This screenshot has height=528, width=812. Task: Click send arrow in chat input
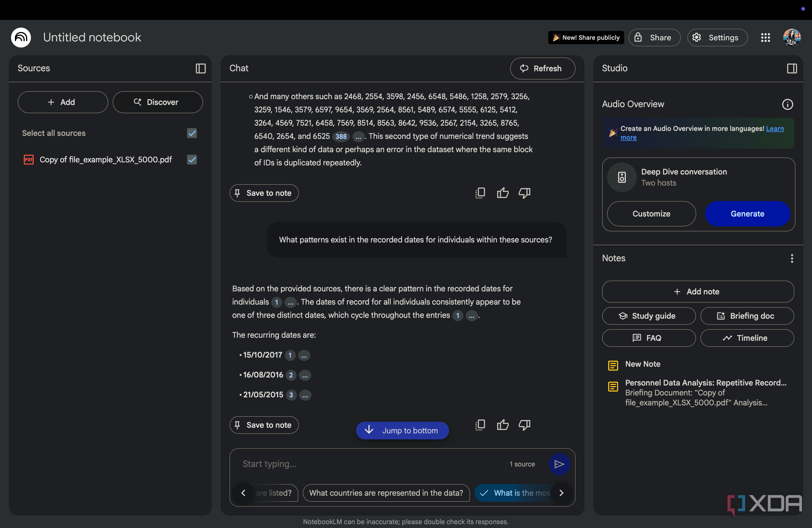559,464
